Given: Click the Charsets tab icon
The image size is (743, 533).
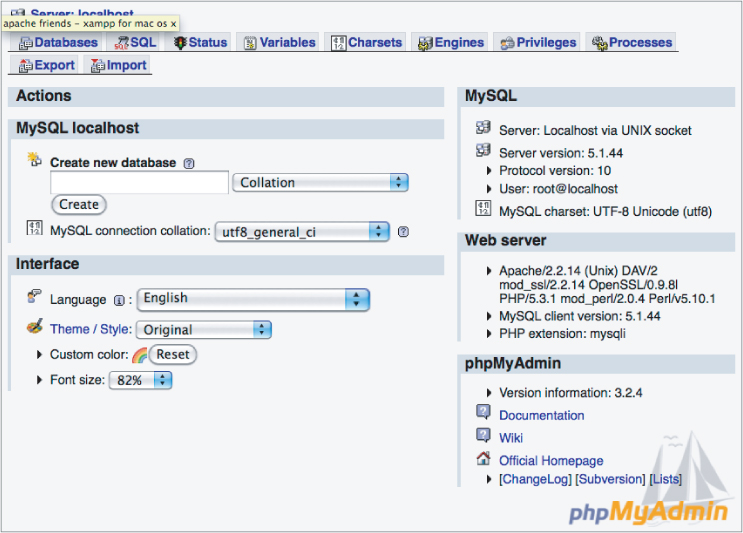Looking at the screenshot, I should point(338,43).
